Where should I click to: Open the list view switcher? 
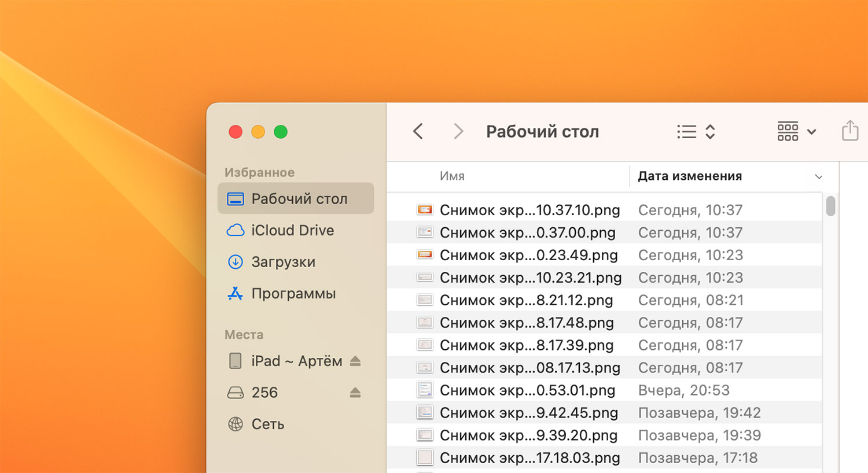click(696, 132)
